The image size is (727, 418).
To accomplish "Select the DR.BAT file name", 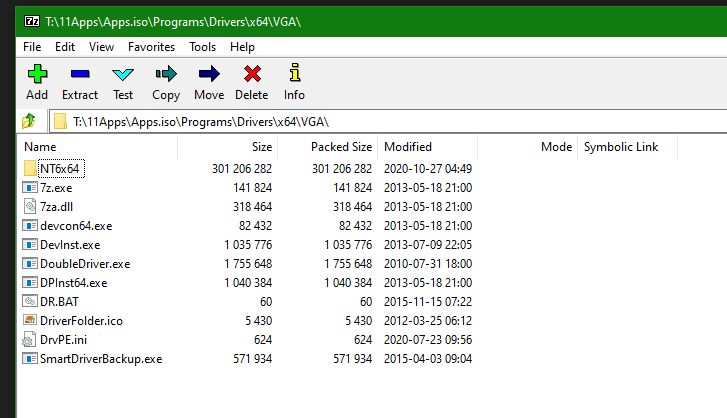I will pyautogui.click(x=59, y=302).
